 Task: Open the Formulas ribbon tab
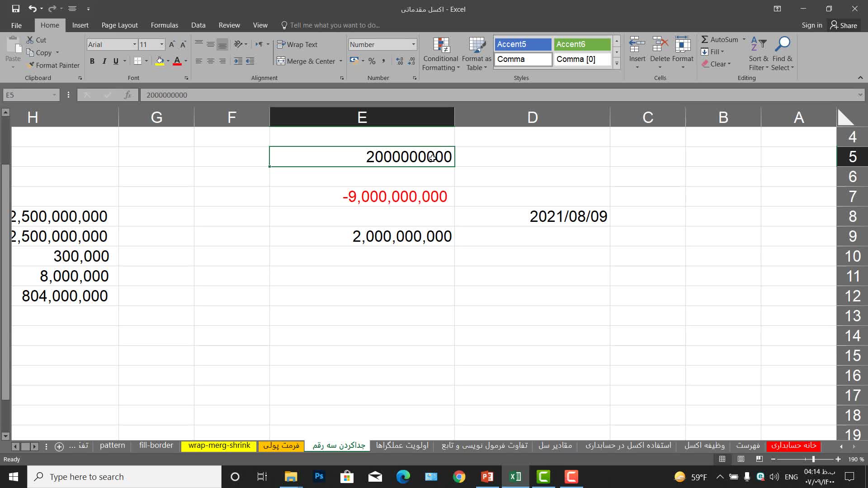pos(164,25)
